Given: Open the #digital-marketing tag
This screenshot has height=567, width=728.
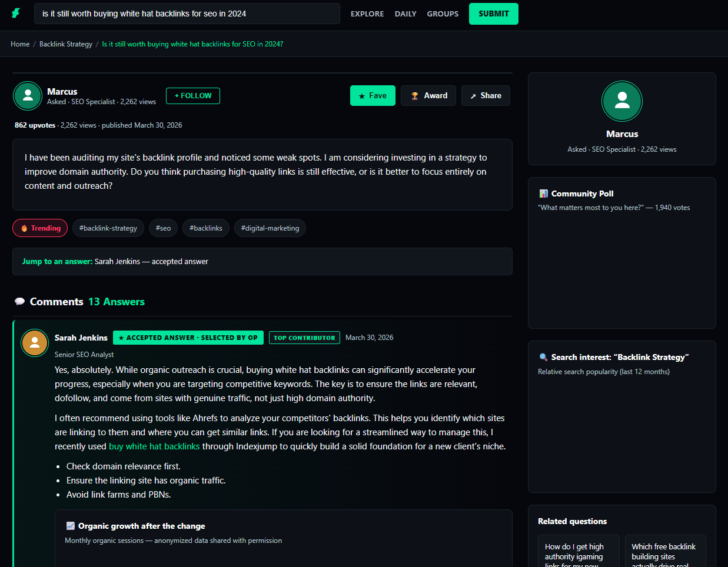Looking at the screenshot, I should click(x=270, y=228).
